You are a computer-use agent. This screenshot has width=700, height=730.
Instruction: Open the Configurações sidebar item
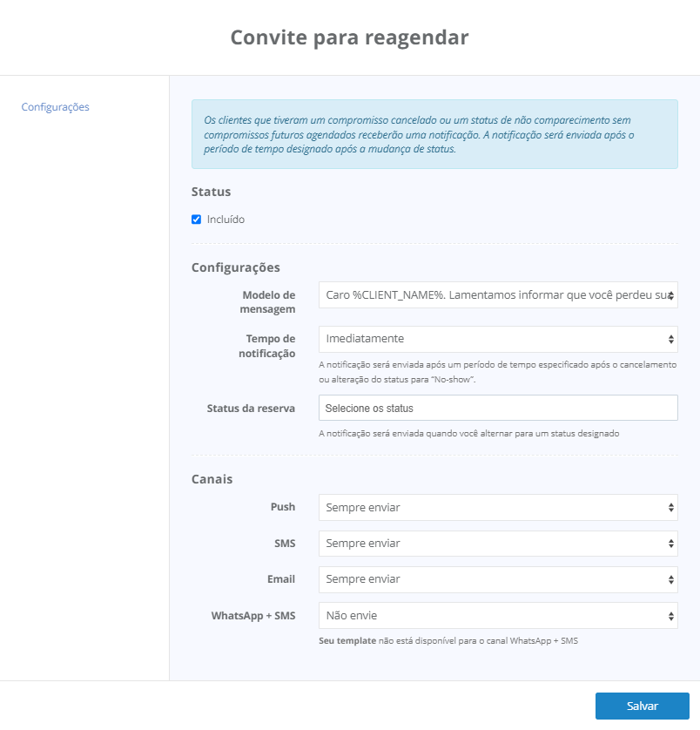pos(55,107)
